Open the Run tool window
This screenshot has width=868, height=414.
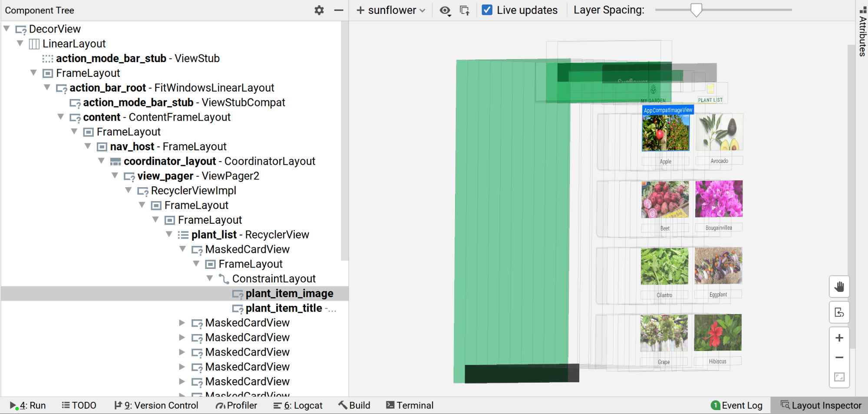(x=28, y=405)
